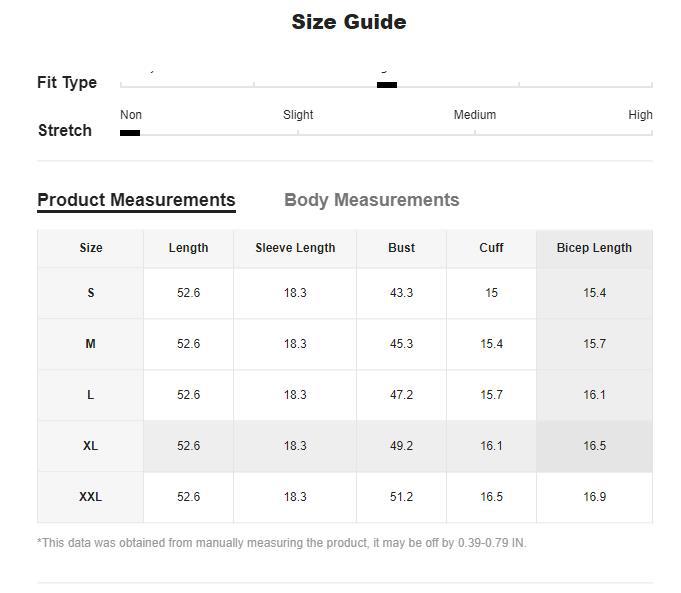Select the M size row label
This screenshot has width=681, height=593.
point(90,344)
